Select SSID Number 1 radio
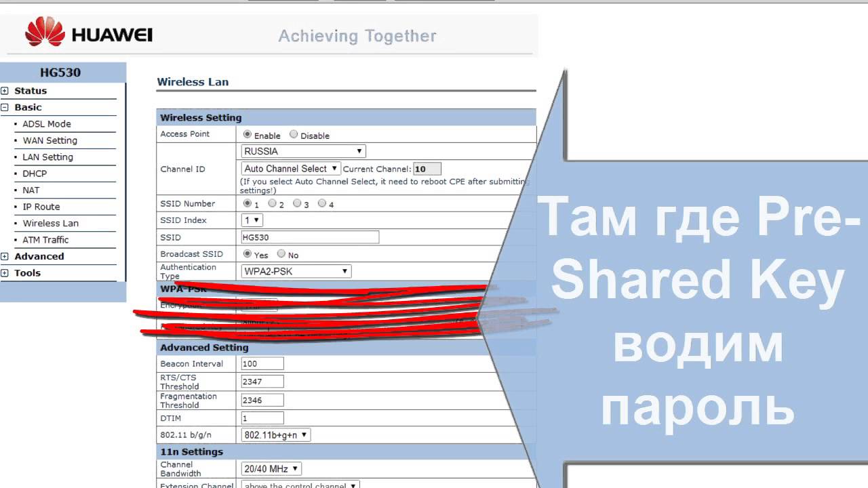This screenshot has height=488, width=868. pos(247,203)
